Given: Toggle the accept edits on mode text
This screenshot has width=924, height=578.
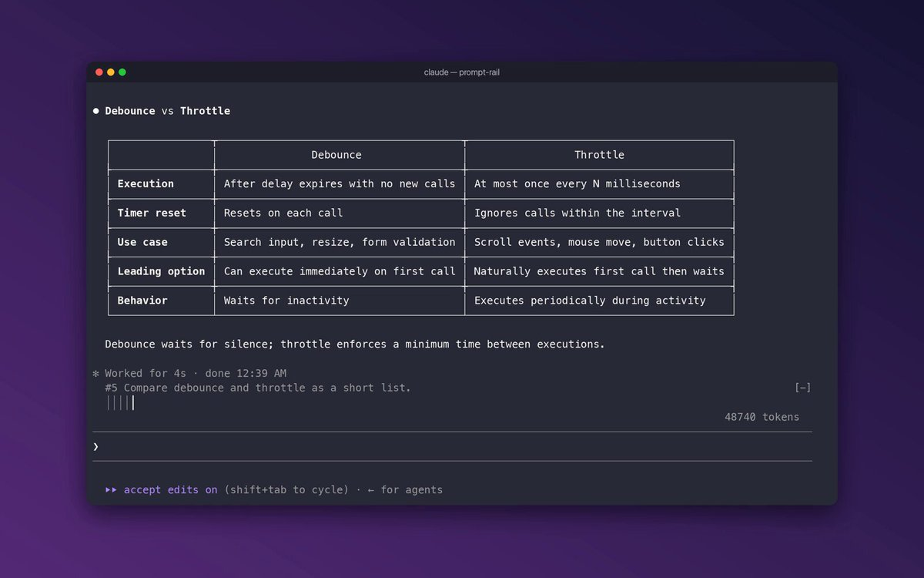Looking at the screenshot, I should (x=171, y=489).
